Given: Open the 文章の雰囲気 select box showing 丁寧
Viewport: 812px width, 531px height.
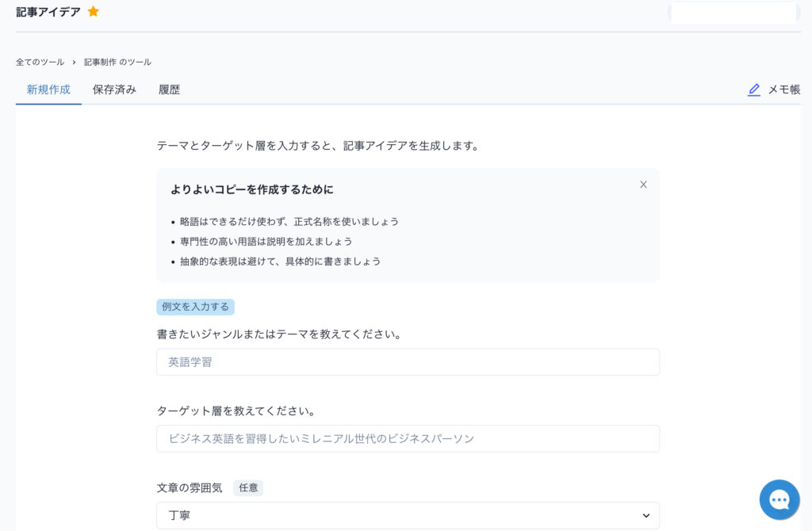Looking at the screenshot, I should (x=408, y=516).
